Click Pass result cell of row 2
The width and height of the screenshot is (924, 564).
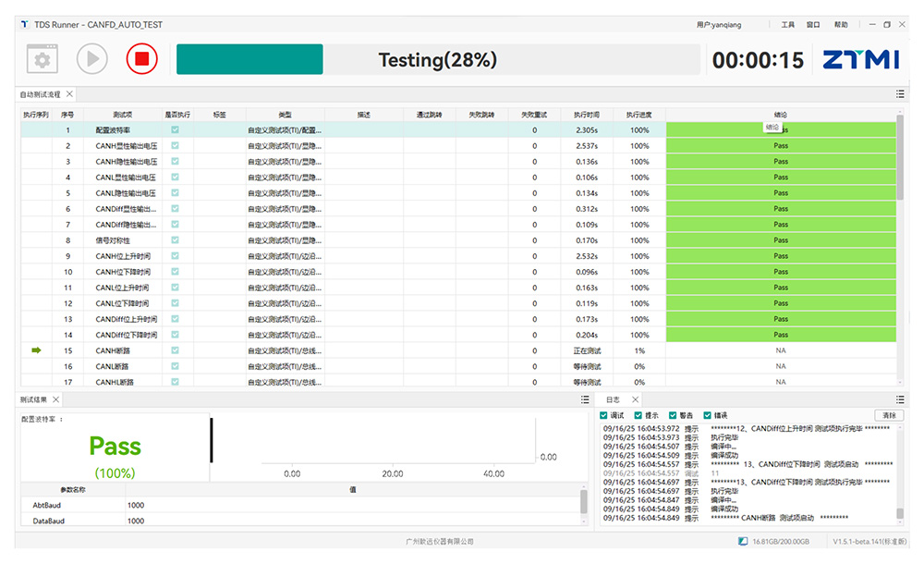[x=781, y=146]
